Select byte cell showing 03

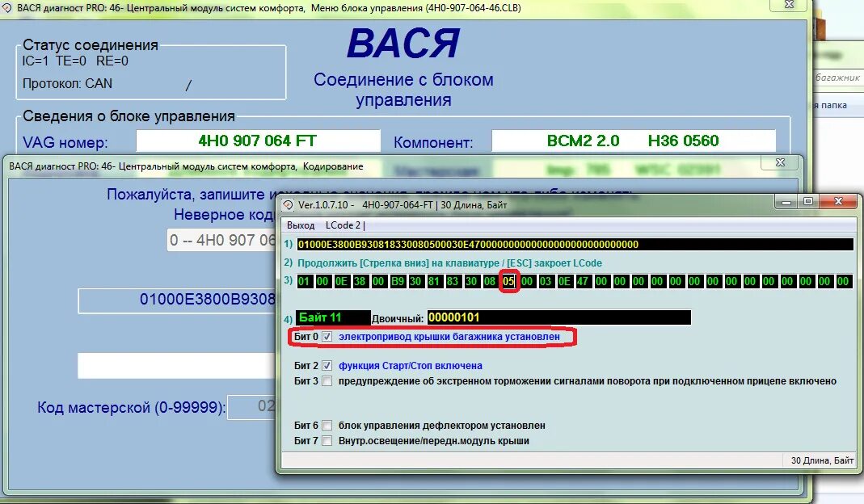(x=546, y=281)
